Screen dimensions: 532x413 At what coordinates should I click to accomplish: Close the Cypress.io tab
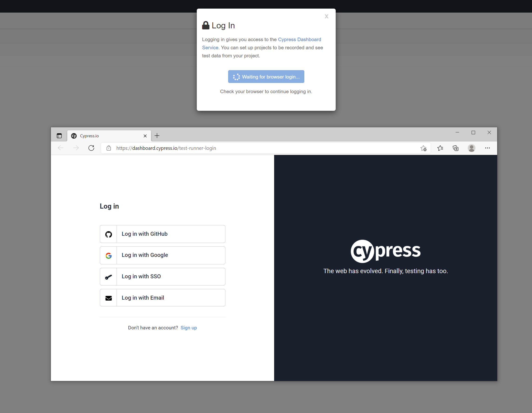click(x=145, y=136)
